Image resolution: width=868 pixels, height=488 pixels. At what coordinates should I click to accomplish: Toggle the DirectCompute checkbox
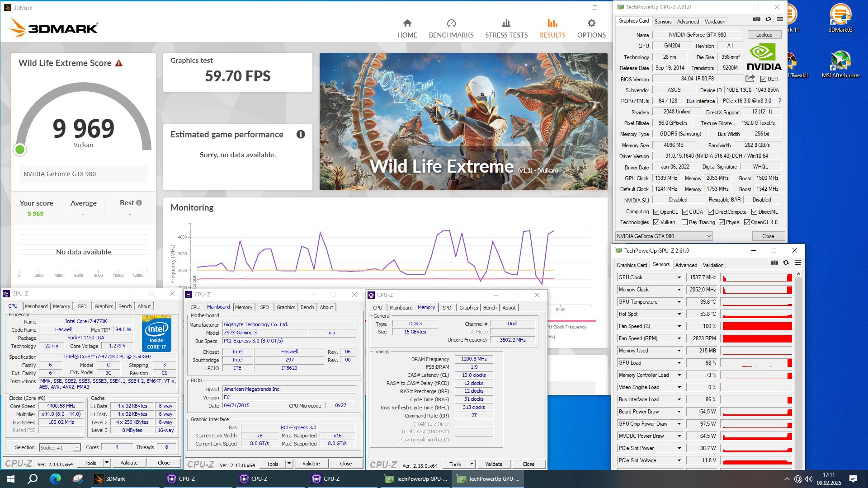click(711, 212)
